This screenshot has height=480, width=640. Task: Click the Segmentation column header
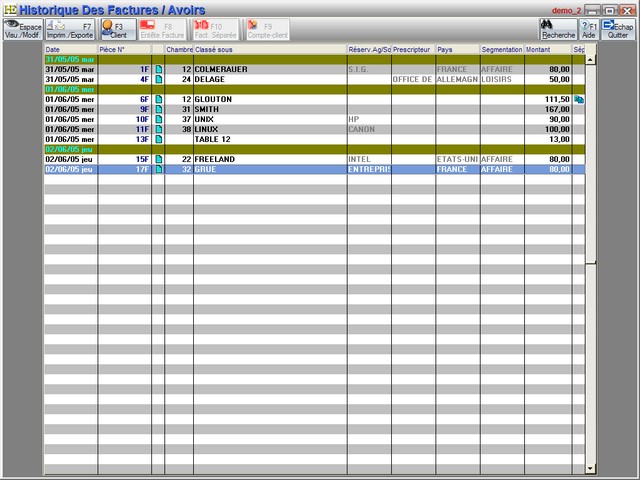tap(502, 49)
